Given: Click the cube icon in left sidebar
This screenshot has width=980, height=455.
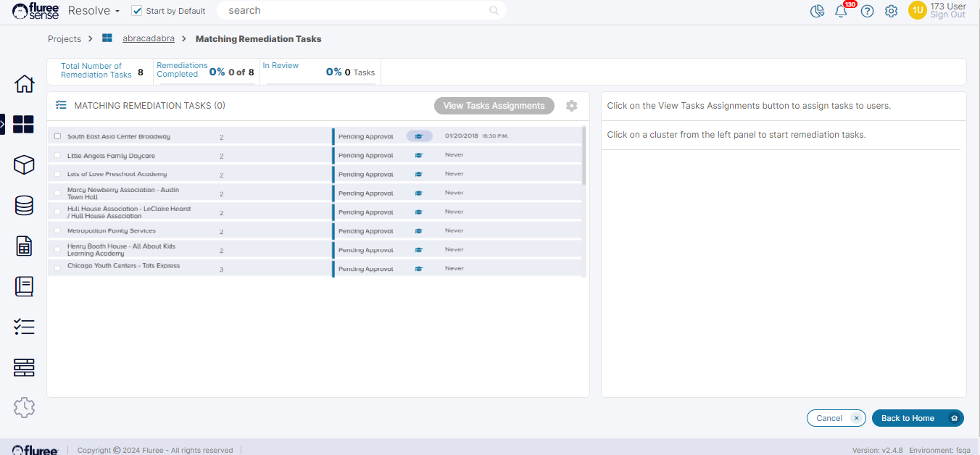Looking at the screenshot, I should (24, 165).
